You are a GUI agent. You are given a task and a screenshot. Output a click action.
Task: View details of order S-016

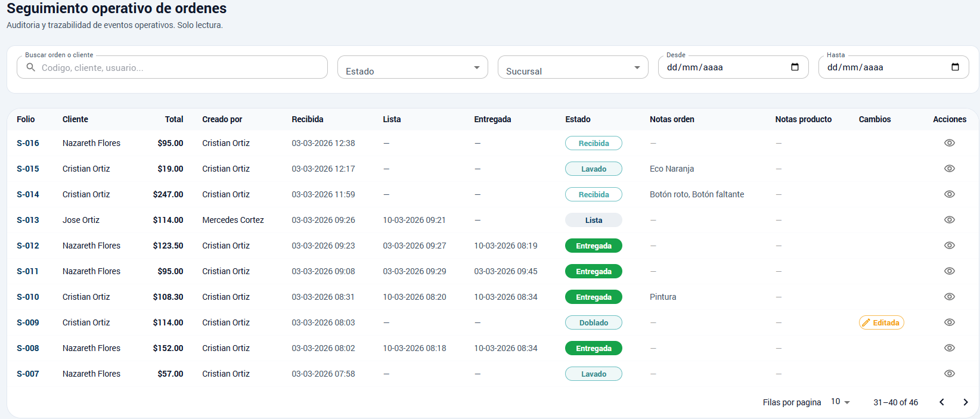pos(950,143)
